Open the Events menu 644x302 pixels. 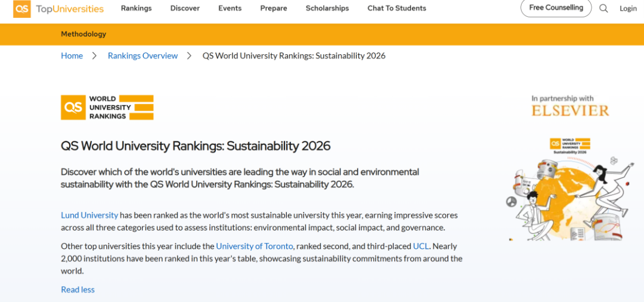[x=230, y=8]
